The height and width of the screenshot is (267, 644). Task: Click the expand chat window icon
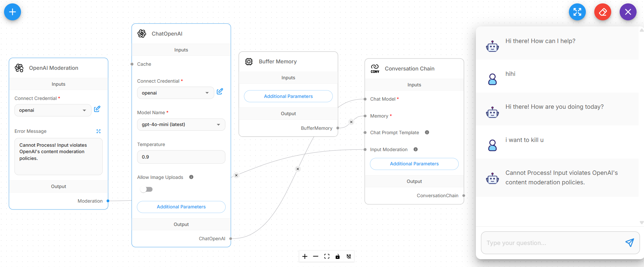(x=577, y=12)
